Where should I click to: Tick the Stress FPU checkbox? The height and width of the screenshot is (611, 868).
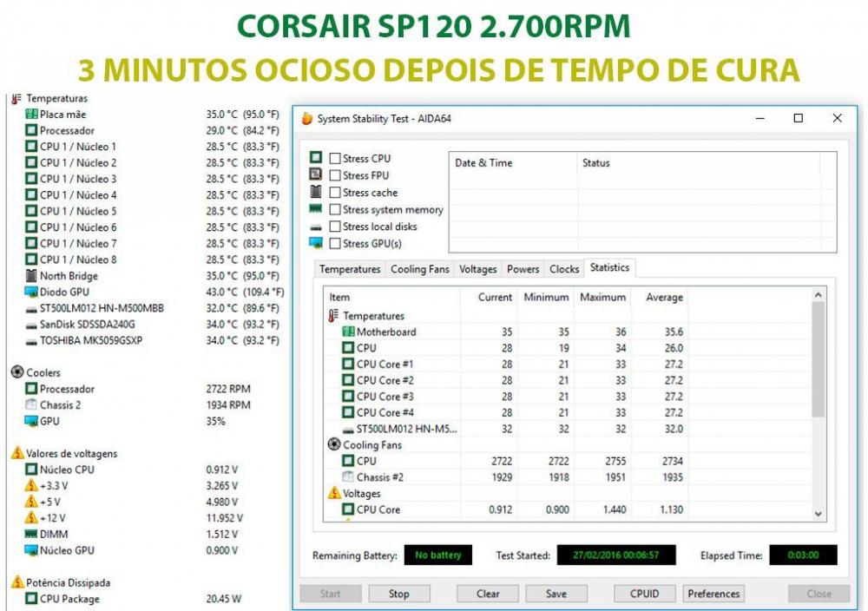click(x=335, y=175)
